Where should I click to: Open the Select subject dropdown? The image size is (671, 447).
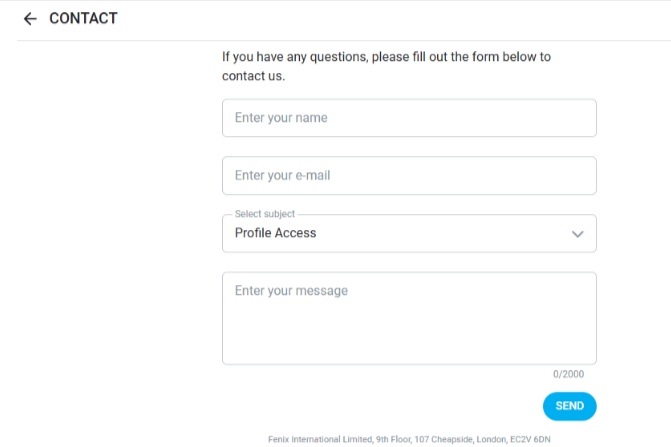409,234
